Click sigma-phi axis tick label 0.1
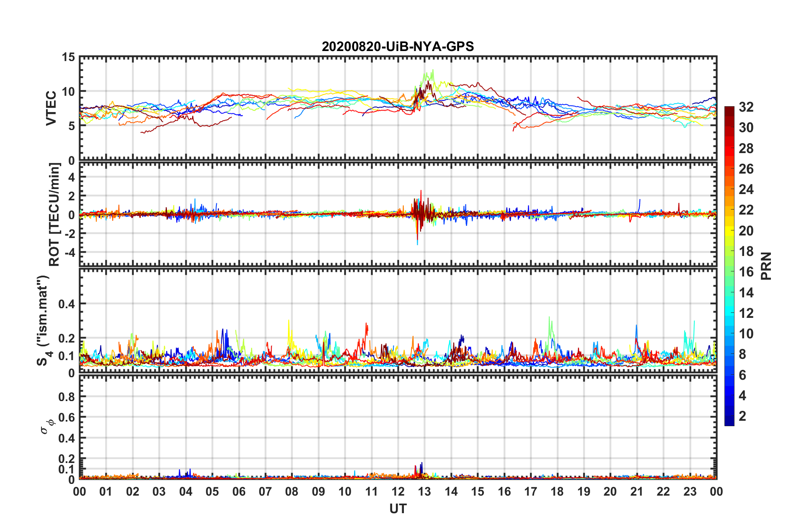The image size is (796, 532). coord(67,469)
